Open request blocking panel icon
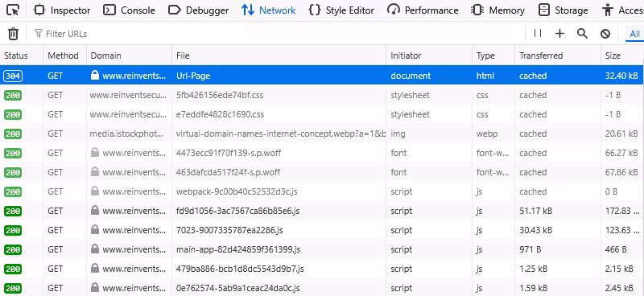This screenshot has width=644, height=296. (x=605, y=34)
